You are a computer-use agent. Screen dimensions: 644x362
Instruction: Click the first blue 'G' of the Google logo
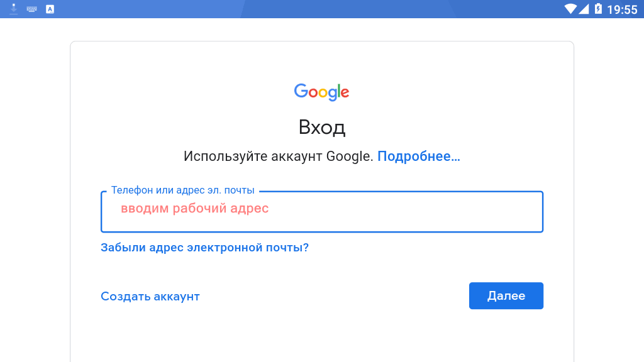click(x=301, y=90)
